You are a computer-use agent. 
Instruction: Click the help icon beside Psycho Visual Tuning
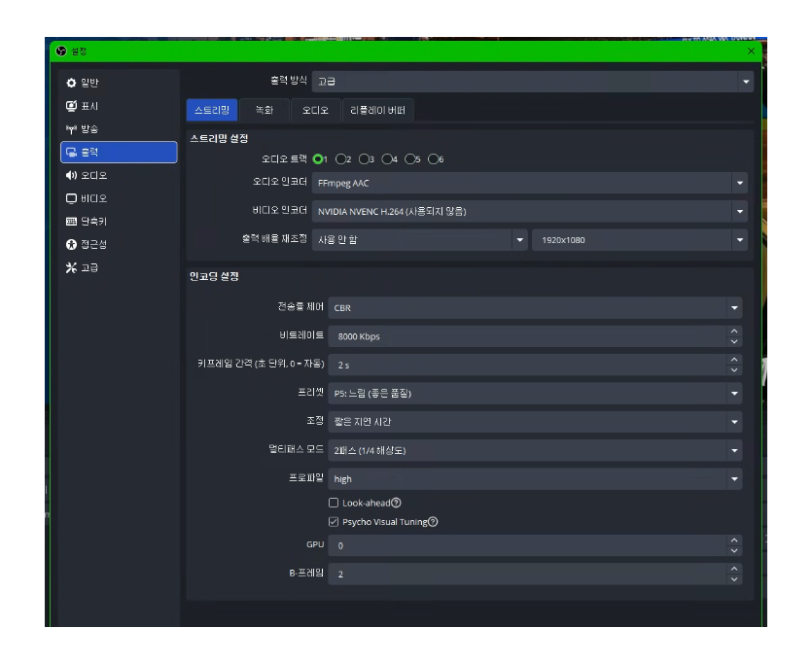pos(433,522)
